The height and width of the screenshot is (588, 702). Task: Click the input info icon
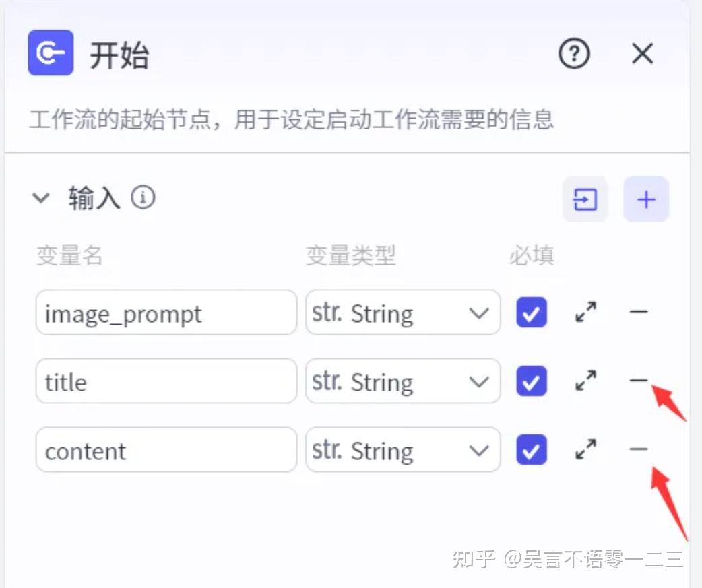(143, 198)
